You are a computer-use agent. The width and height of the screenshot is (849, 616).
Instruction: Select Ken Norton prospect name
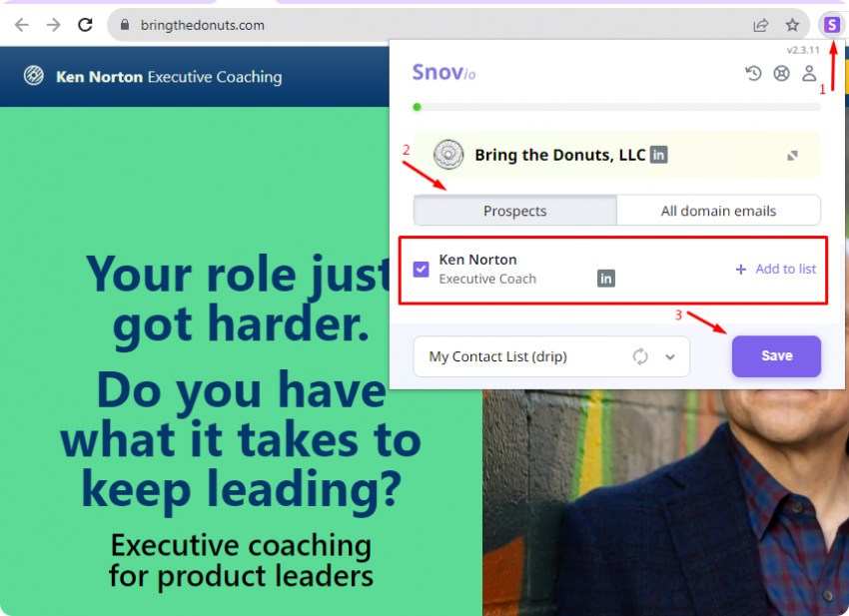(477, 260)
